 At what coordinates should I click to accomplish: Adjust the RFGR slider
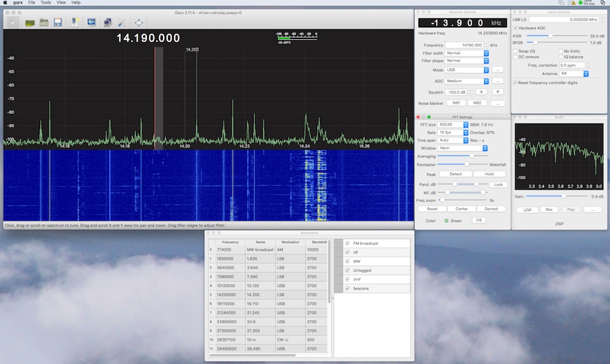pos(557,43)
